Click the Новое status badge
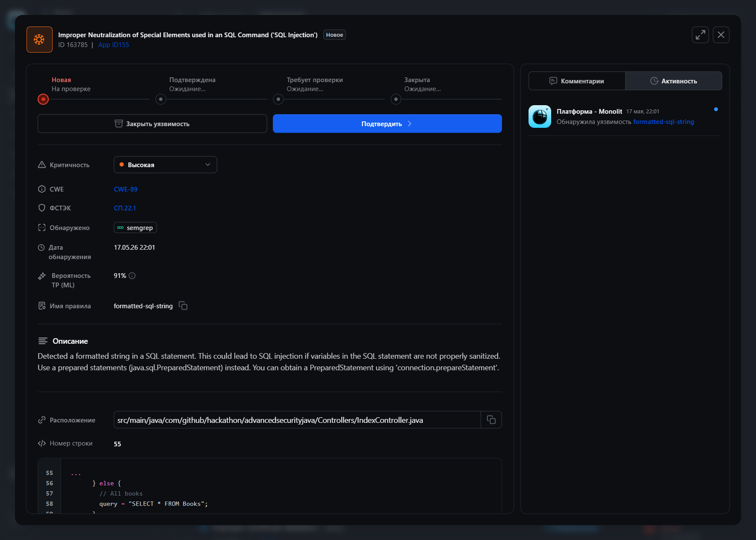756x540 pixels. (x=334, y=35)
